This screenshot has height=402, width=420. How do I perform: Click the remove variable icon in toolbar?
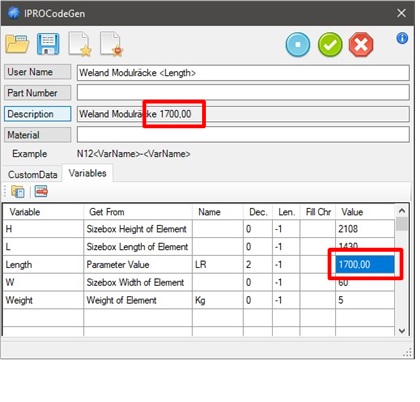coord(41,191)
